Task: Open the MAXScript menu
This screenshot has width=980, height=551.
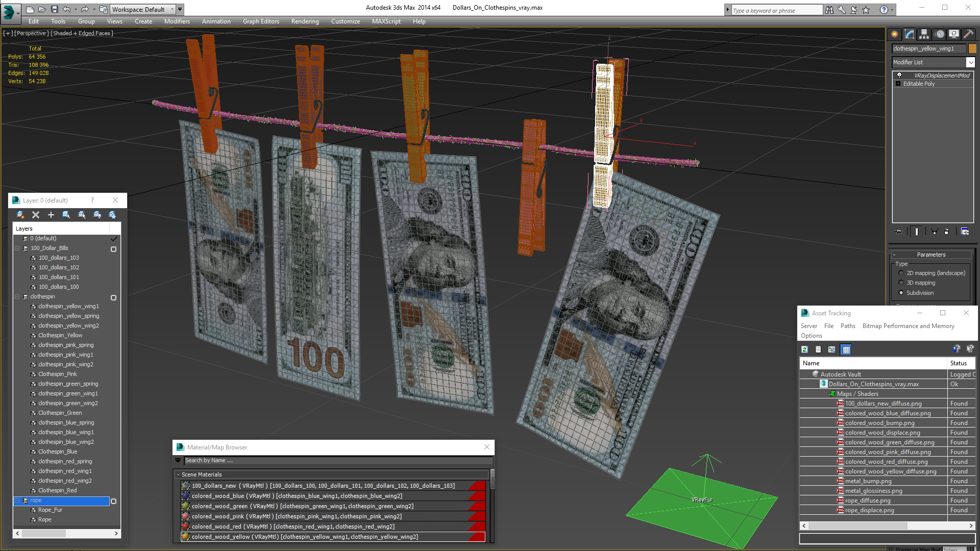Action: (x=386, y=21)
